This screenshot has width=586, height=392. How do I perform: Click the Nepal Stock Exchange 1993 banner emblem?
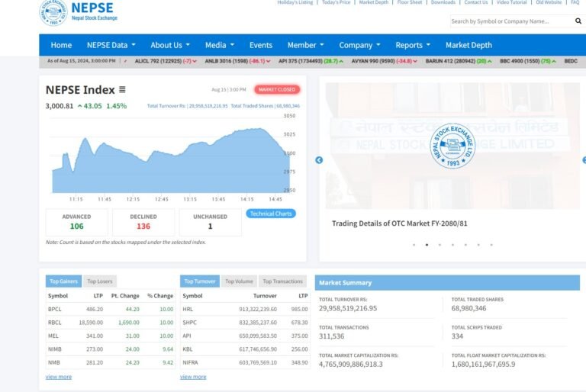(452, 146)
